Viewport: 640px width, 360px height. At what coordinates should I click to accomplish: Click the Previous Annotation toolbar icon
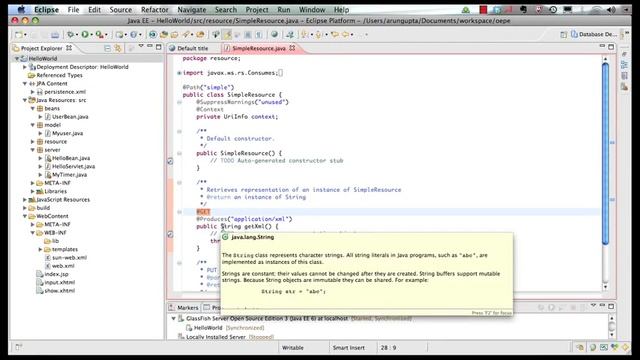click(318, 35)
